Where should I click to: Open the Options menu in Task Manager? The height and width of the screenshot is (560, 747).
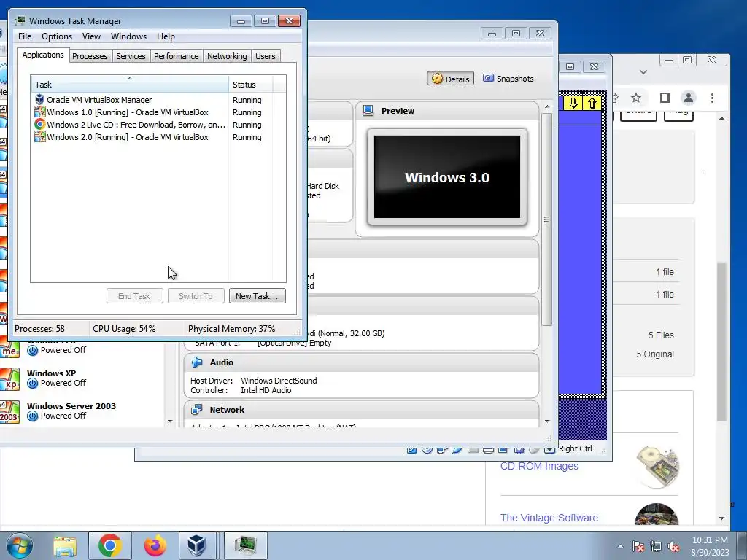pos(57,36)
